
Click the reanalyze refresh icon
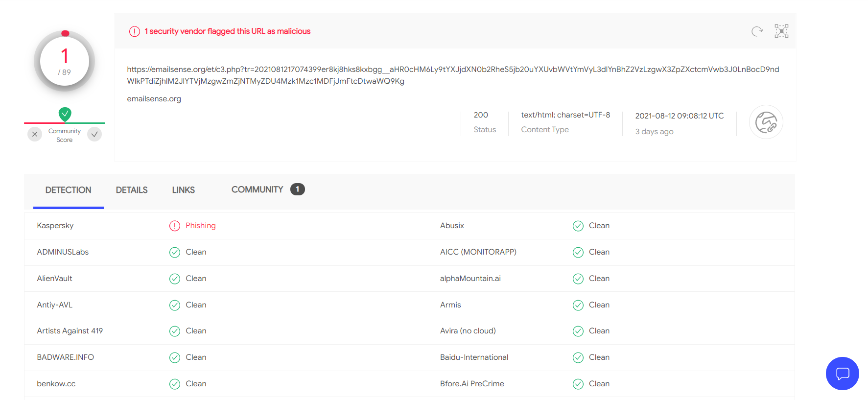[757, 31]
